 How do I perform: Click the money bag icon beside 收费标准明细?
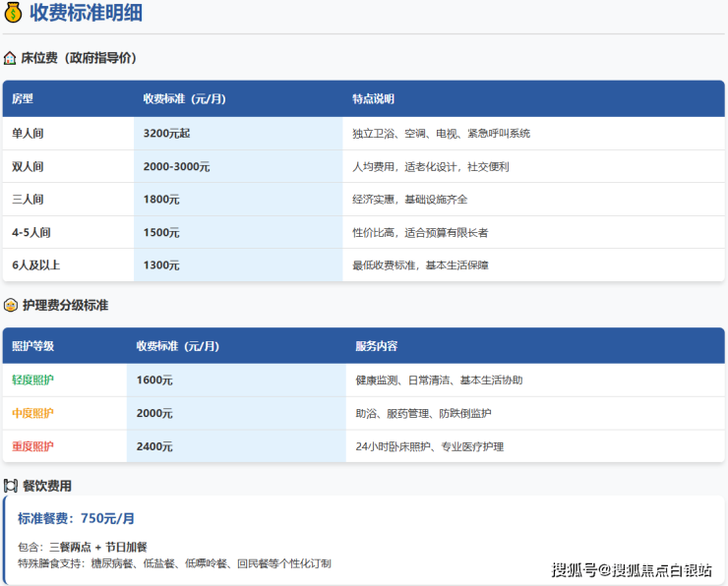pyautogui.click(x=14, y=13)
